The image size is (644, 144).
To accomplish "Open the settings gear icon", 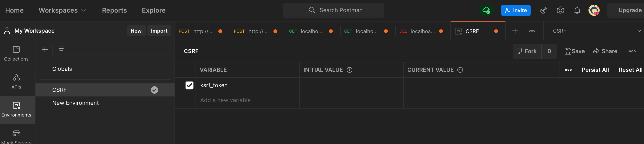I will point(560,10).
